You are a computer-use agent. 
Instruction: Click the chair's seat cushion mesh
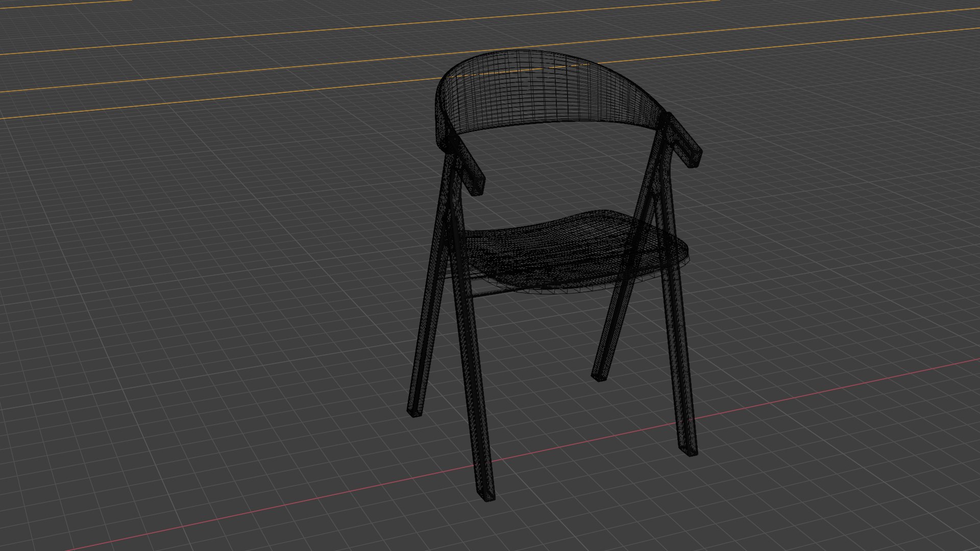(x=574, y=251)
